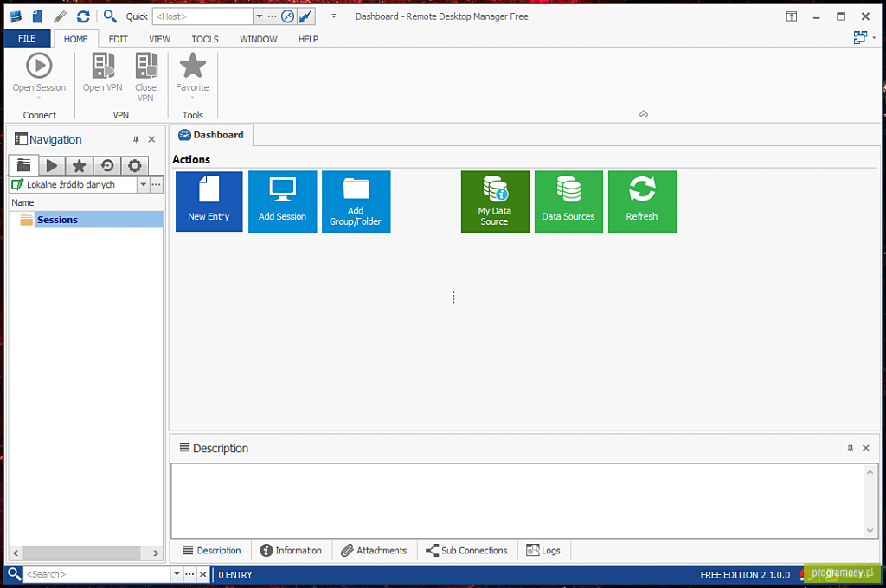The height and width of the screenshot is (588, 886).
Task: Click the Open VPN ribbon icon
Action: tap(103, 66)
